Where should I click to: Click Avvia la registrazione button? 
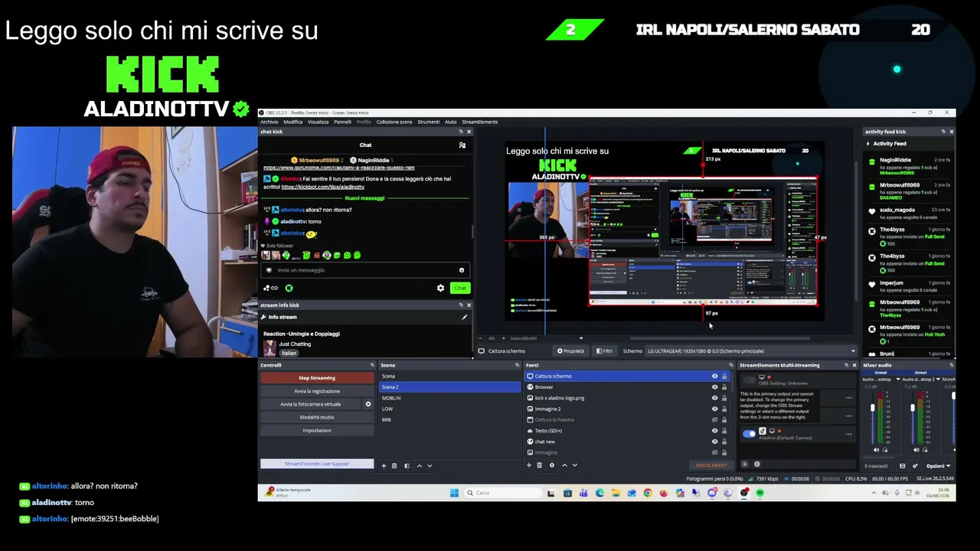[x=317, y=391]
